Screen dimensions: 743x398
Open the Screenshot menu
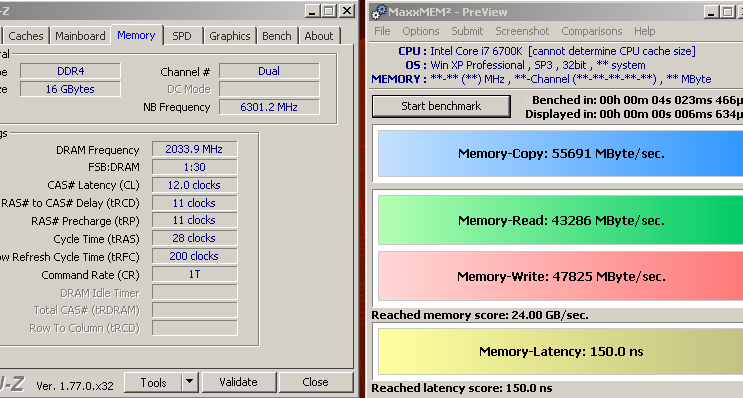pyautogui.click(x=522, y=31)
